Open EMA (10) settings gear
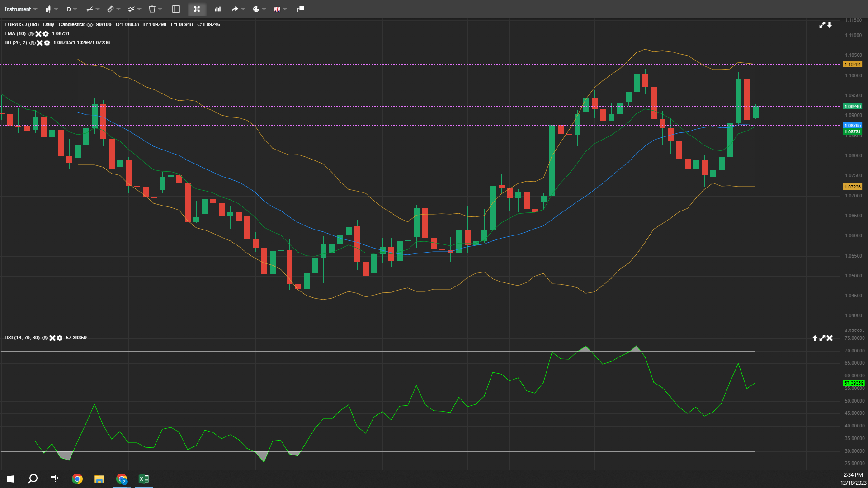 pos(46,34)
